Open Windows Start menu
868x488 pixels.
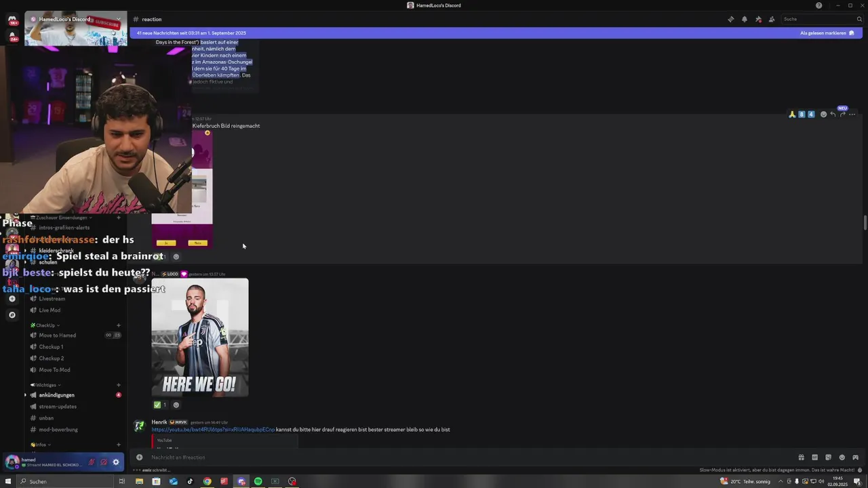8,481
